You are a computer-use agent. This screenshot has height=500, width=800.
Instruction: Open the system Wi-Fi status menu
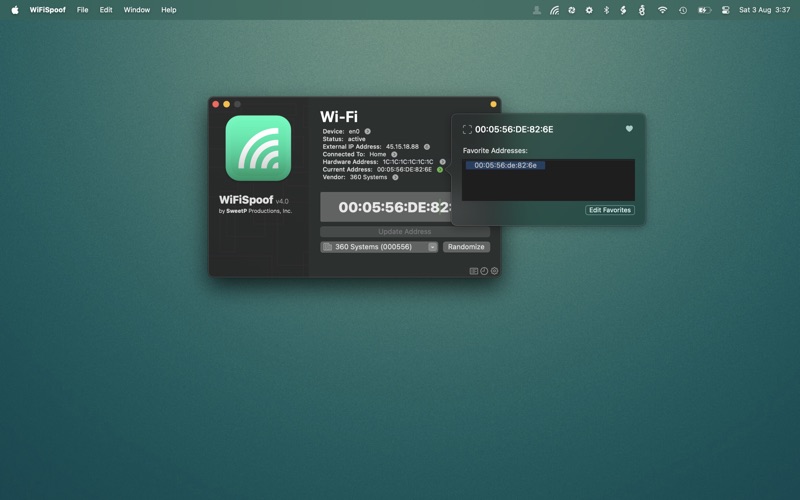(x=662, y=10)
